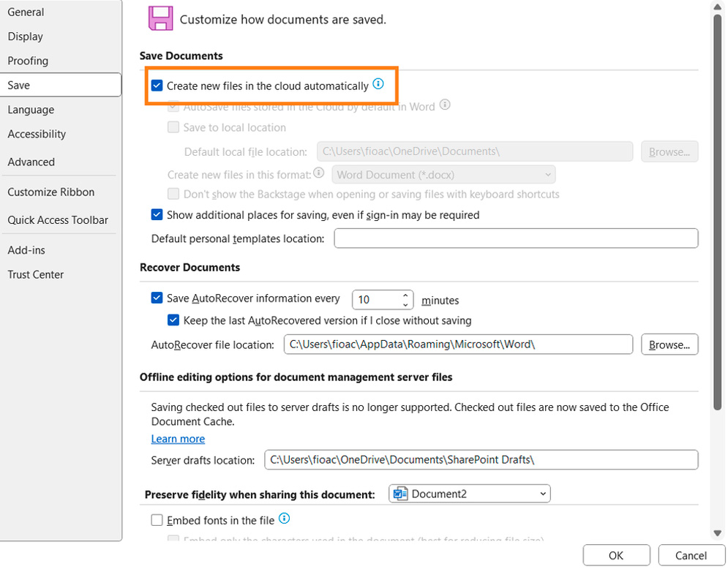
Task: Open the Learn more link
Action: point(178,439)
